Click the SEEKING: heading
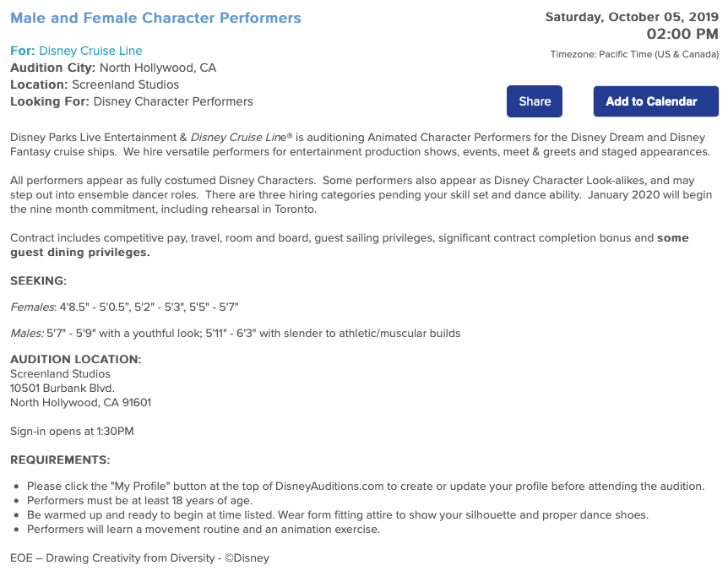The width and height of the screenshot is (728, 571). tap(39, 281)
